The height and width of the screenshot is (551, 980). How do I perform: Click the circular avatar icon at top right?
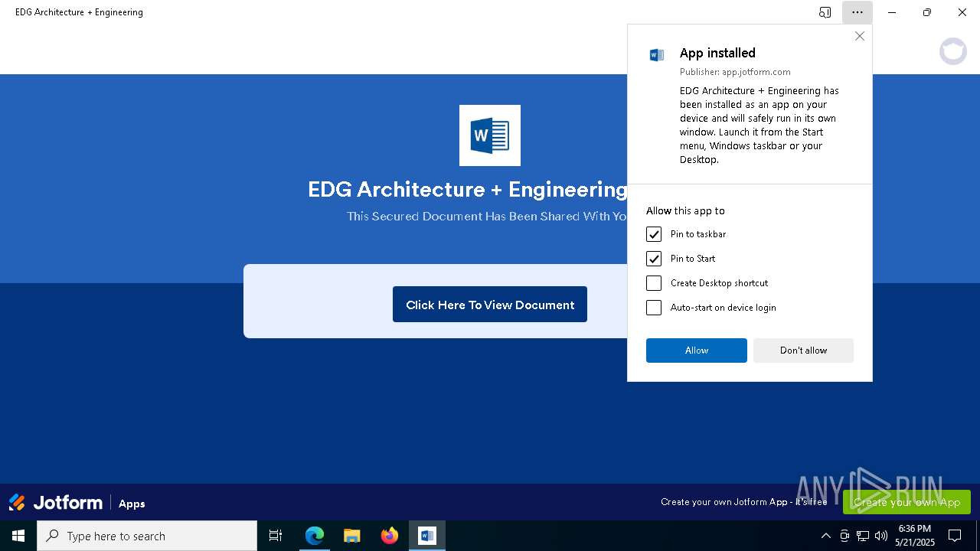coord(953,51)
